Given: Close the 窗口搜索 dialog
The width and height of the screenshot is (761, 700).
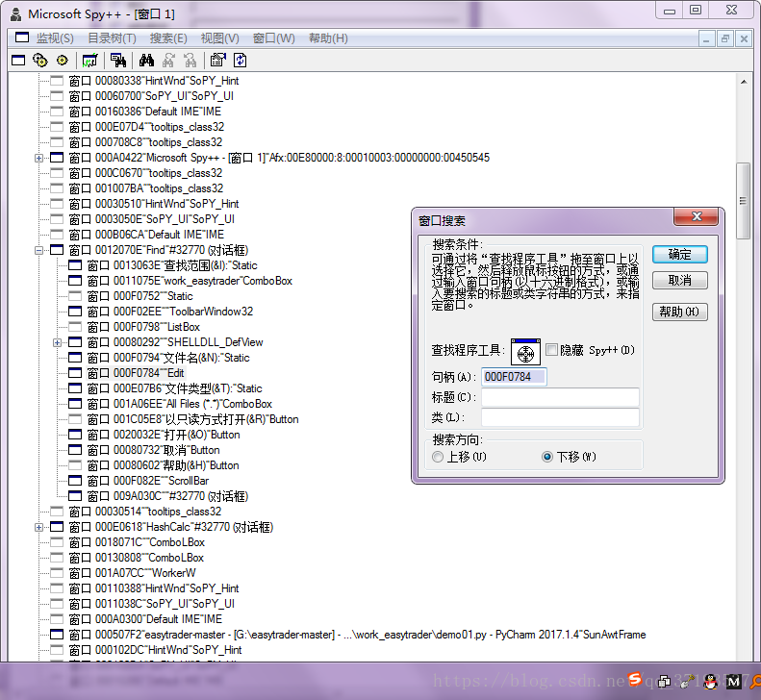Looking at the screenshot, I should pos(696,216).
